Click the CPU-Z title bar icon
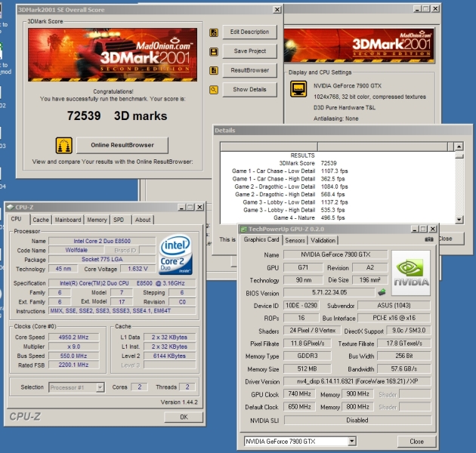 tap(11, 207)
